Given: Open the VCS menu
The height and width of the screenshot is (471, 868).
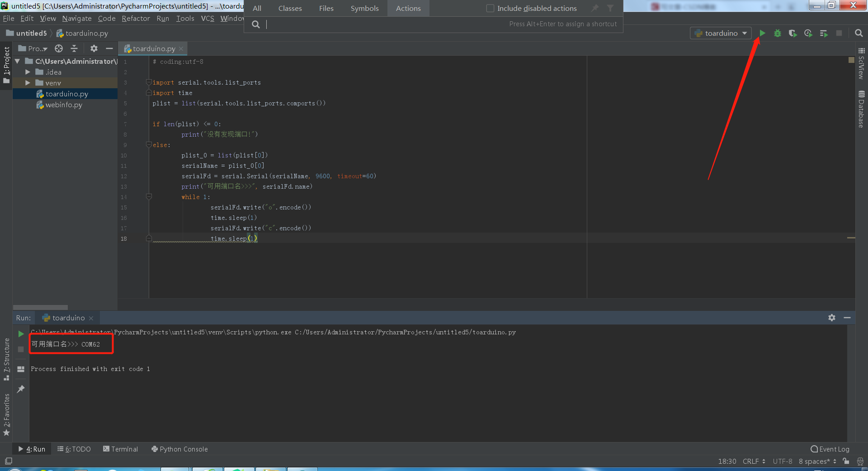Looking at the screenshot, I should [x=208, y=18].
